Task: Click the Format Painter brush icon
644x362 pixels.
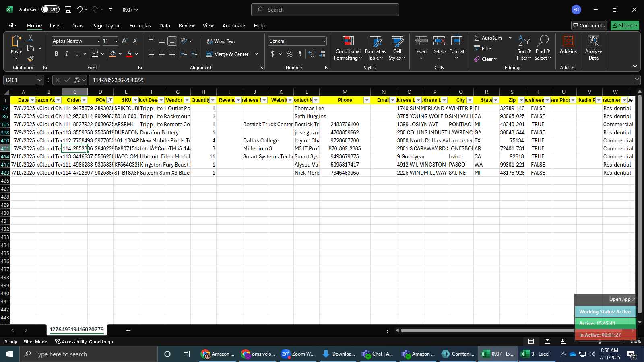Action: click(31, 59)
